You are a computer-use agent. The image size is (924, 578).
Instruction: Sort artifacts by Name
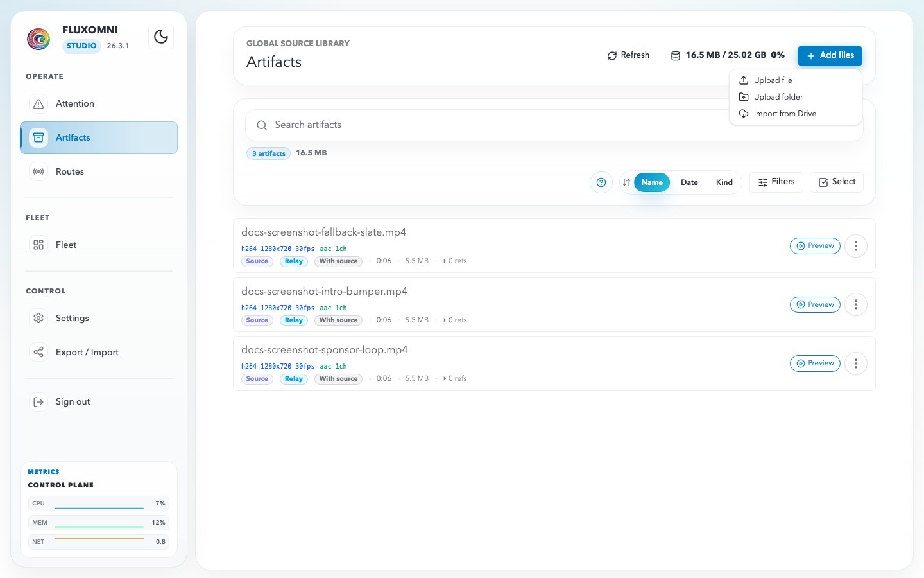click(x=652, y=182)
